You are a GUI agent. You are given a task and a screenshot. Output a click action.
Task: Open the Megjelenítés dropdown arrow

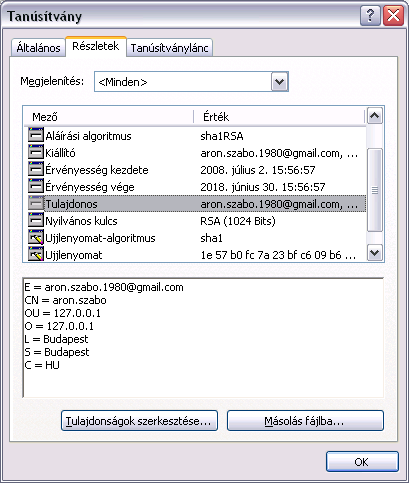click(279, 81)
